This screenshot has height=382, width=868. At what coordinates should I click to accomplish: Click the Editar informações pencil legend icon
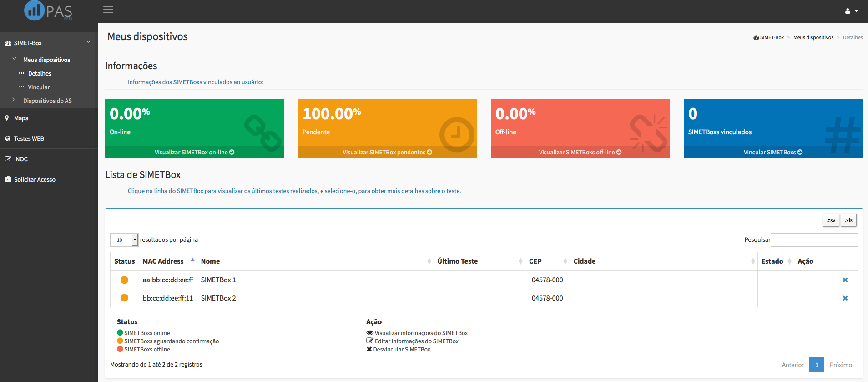[x=370, y=341]
